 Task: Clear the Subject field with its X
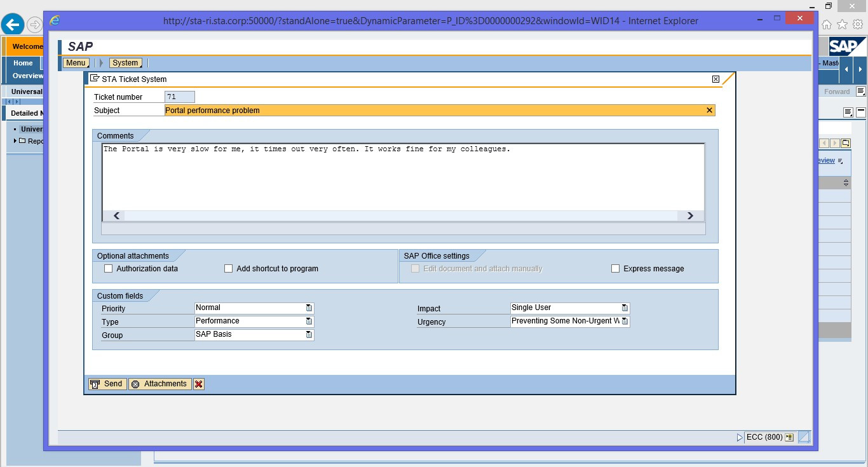pos(710,111)
